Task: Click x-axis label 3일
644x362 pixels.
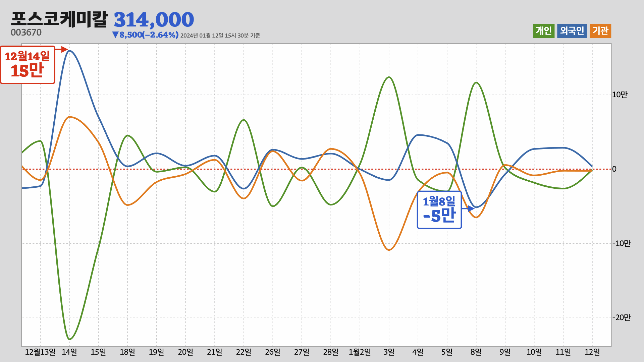Action: 389,352
